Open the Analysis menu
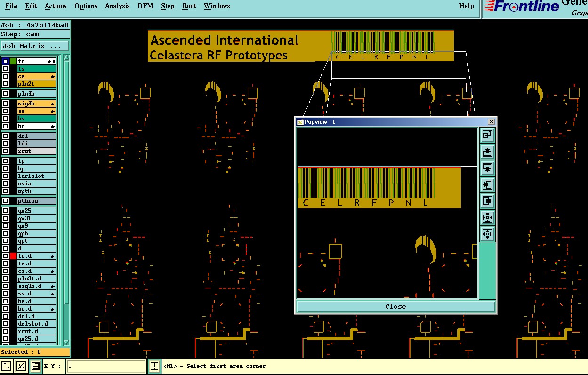The width and height of the screenshot is (588, 375). click(117, 6)
